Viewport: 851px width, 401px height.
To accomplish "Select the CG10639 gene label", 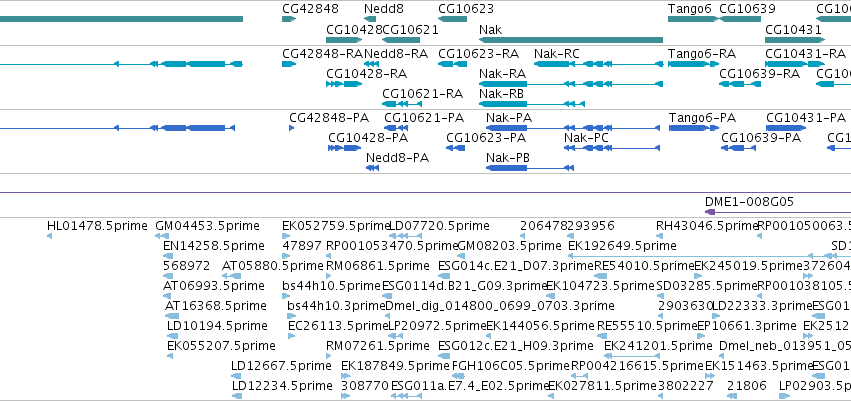I will 747,9.
